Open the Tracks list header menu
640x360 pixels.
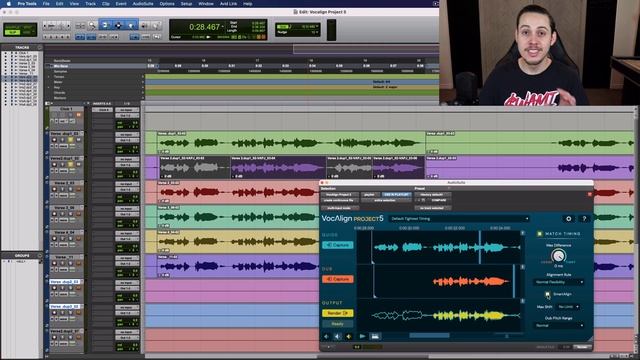40,47
